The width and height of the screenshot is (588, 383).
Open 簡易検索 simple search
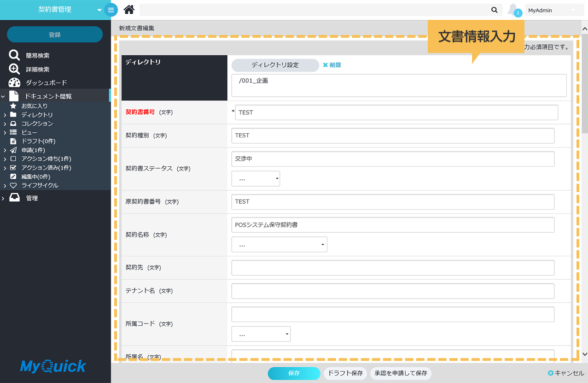click(x=37, y=55)
